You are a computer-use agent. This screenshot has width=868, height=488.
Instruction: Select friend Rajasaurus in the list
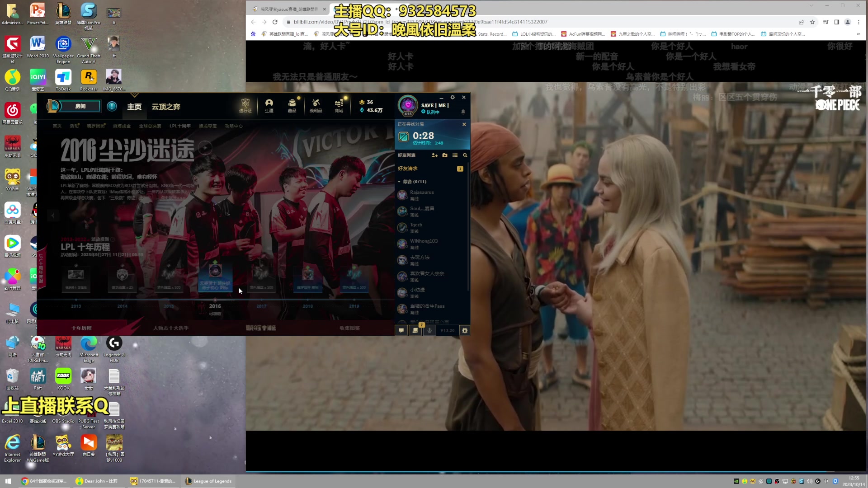[x=431, y=195]
